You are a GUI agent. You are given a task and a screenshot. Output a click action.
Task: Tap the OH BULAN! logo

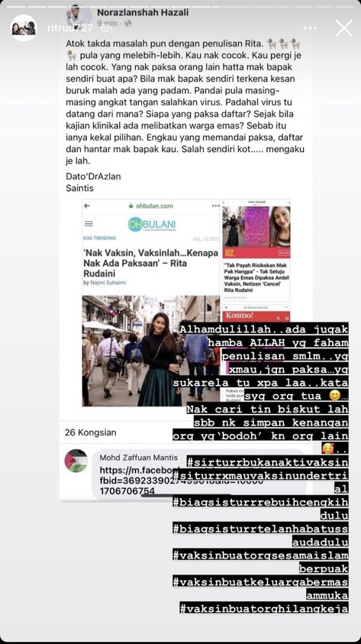tap(151, 225)
